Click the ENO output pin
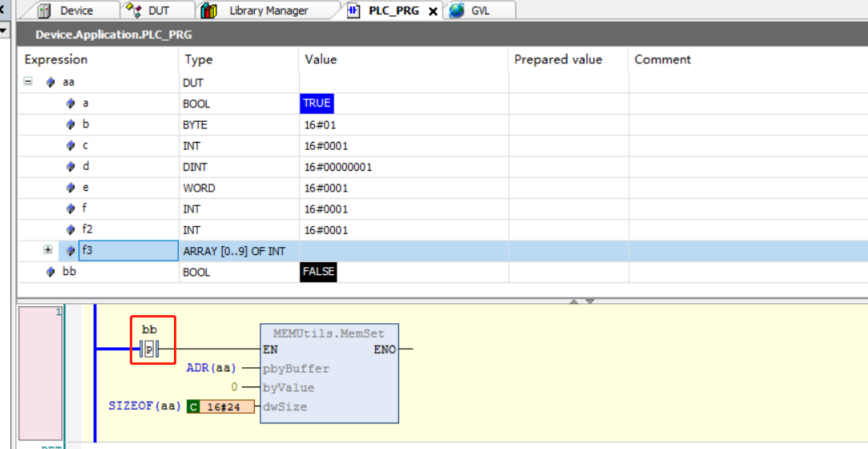The image size is (868, 449). coord(385,350)
